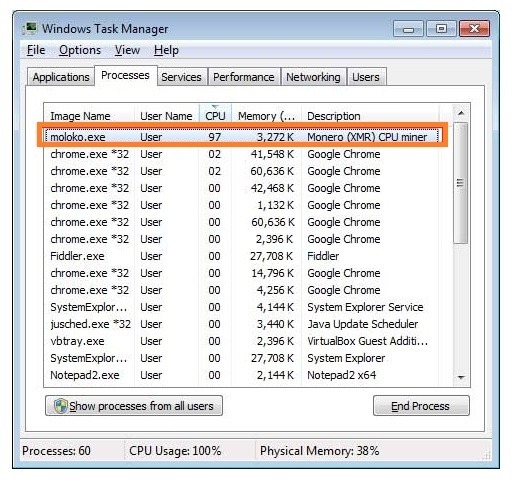This screenshot has width=516, height=482.
Task: Select the moloko.exe process row
Action: coord(241,137)
